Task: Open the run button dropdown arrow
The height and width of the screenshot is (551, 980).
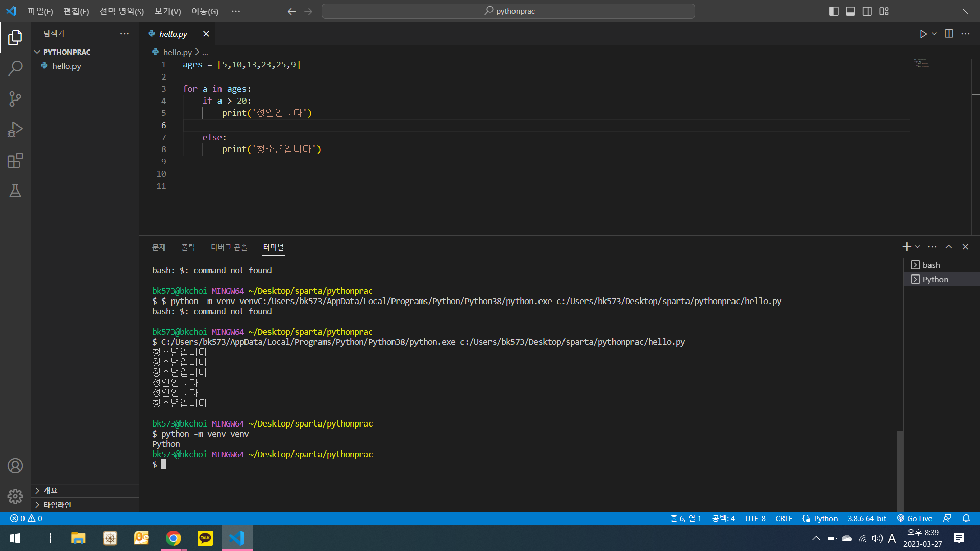Action: 934,34
